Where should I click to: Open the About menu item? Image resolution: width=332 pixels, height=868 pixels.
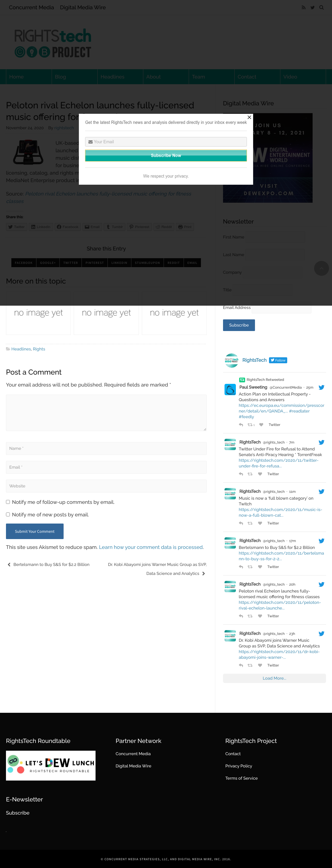point(166,77)
